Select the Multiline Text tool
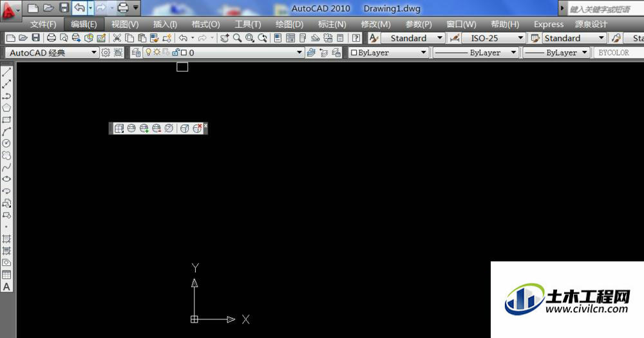This screenshot has width=644, height=338. tap(6, 286)
